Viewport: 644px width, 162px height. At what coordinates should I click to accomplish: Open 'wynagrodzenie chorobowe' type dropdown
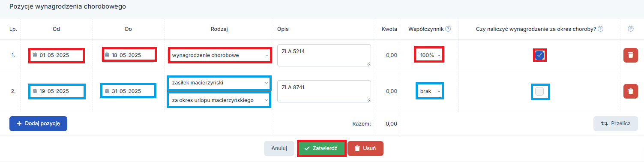pos(220,55)
